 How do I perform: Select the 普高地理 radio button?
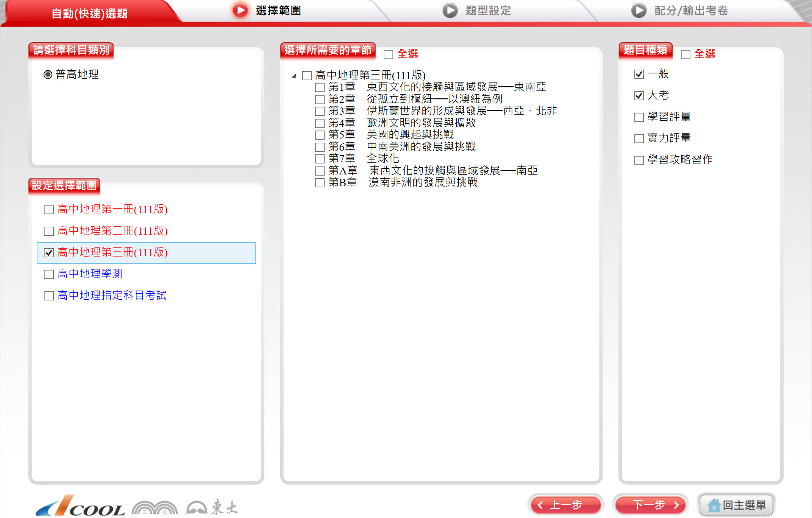(48, 75)
